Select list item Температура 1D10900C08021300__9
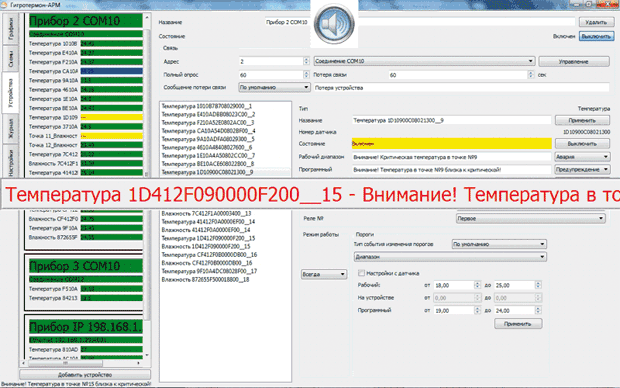This screenshot has width=620, height=388. 207,172
